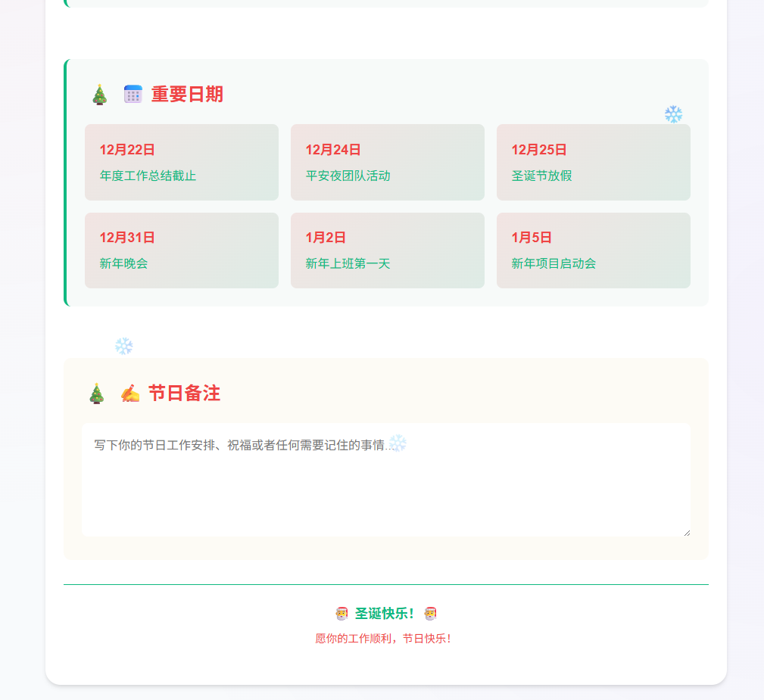Click the Christmas tree icon beside 重要日期
764x700 pixels.
tap(99, 94)
